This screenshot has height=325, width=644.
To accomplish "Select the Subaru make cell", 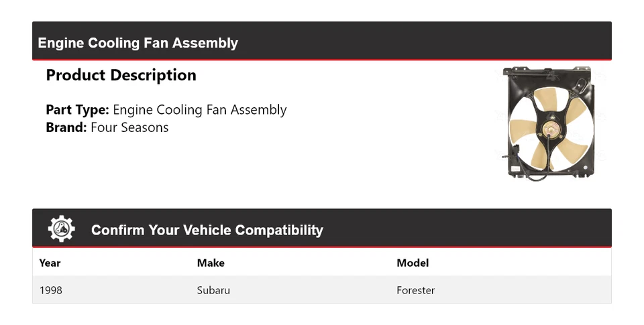I will click(213, 290).
